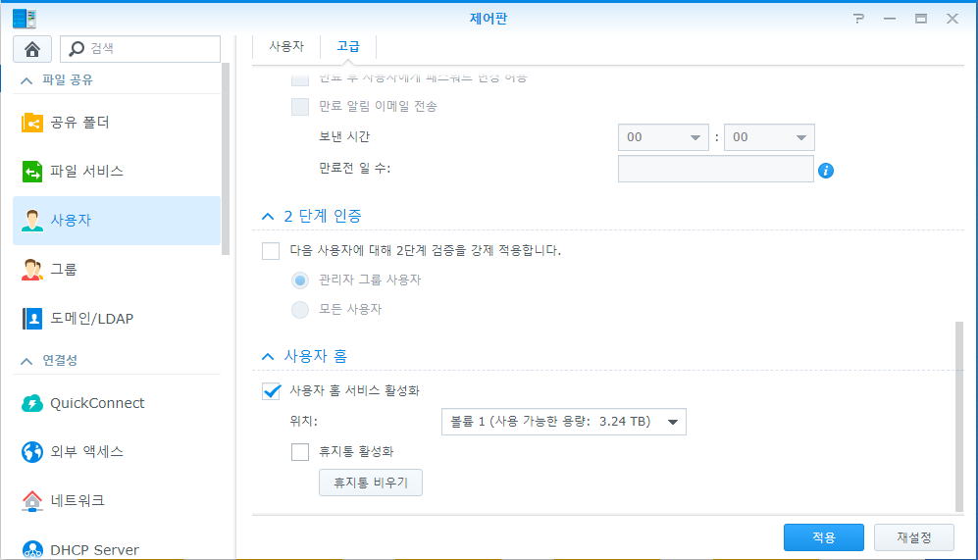
Task: Toggle the partially hidden password change checkbox
Action: 300,79
